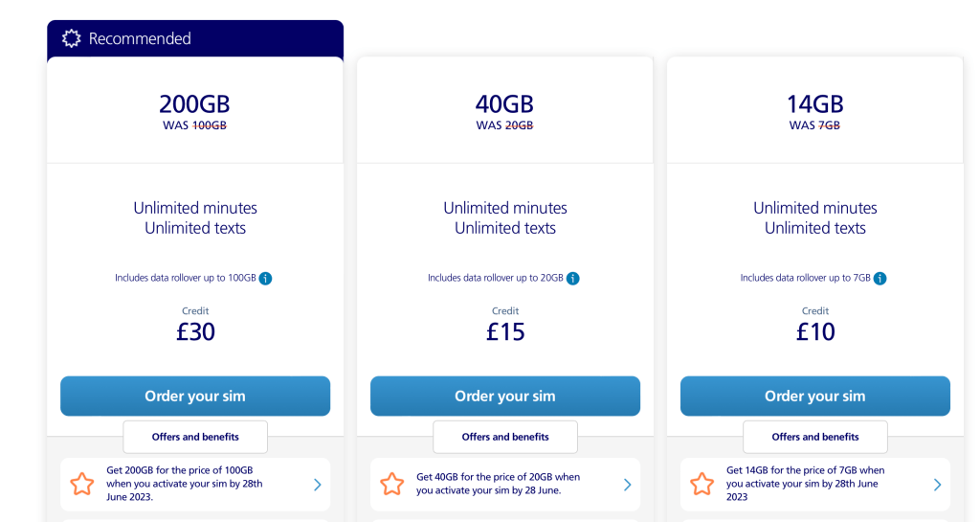
Task: Expand the 40GB offer details chevron
Action: coord(628,485)
